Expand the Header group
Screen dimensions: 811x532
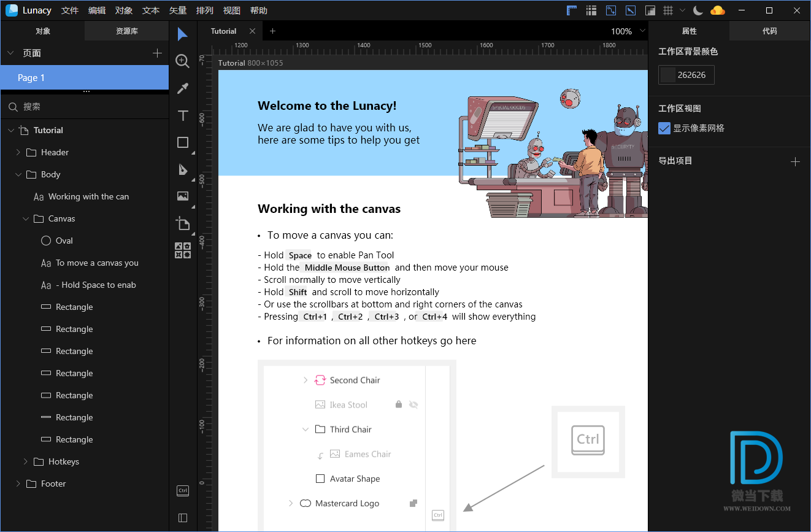click(18, 152)
